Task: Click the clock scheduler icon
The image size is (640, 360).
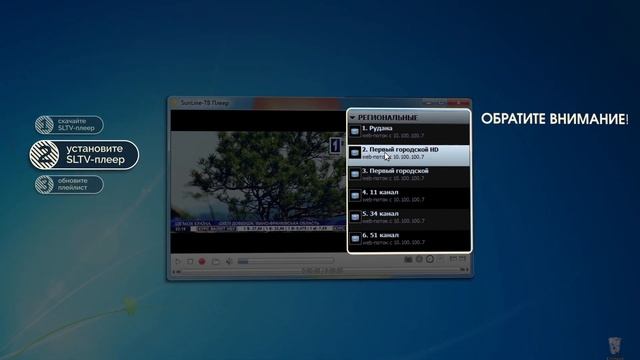Action: click(x=430, y=259)
